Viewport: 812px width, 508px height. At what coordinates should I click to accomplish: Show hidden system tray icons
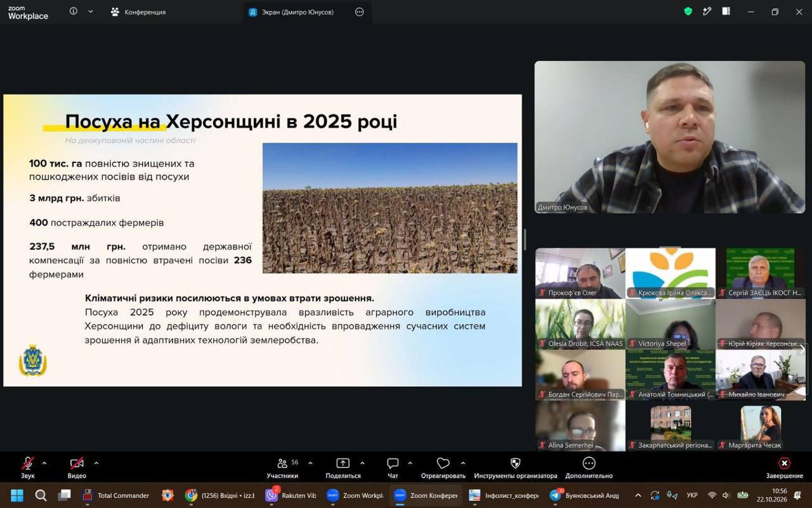638,495
